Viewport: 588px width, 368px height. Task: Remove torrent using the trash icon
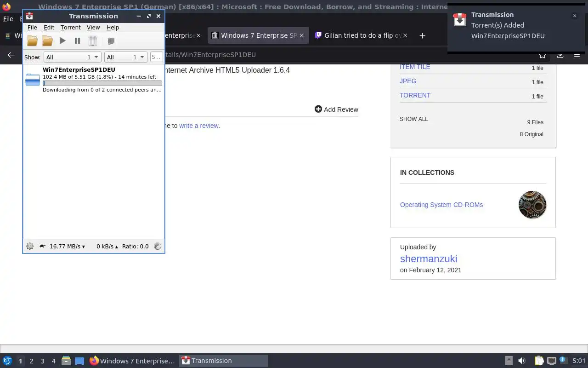(x=93, y=41)
